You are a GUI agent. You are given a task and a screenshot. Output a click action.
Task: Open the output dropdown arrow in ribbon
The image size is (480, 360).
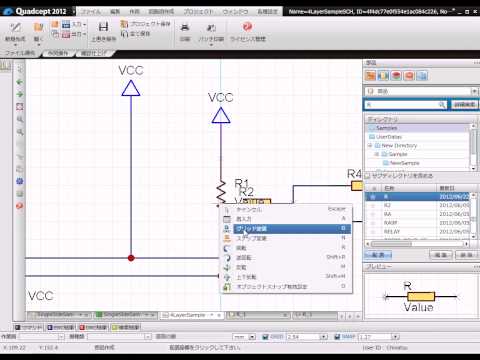click(x=85, y=34)
